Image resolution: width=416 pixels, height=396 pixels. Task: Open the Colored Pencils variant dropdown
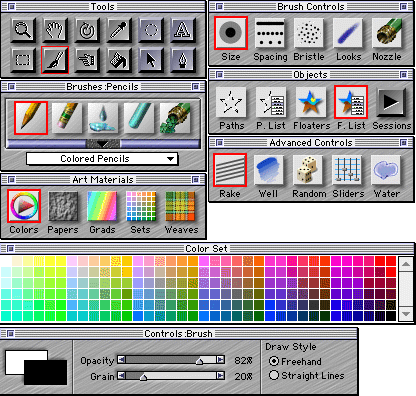coord(102,159)
